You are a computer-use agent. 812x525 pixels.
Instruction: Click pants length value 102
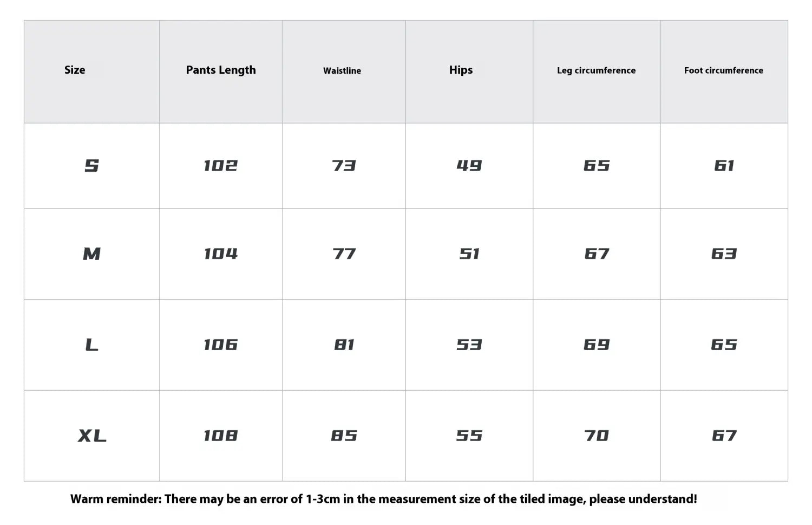(x=220, y=166)
